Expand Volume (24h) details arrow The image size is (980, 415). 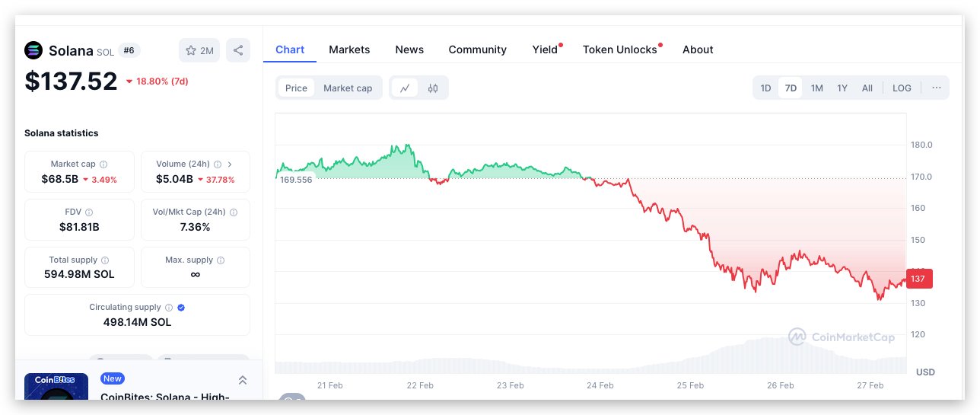coord(230,164)
